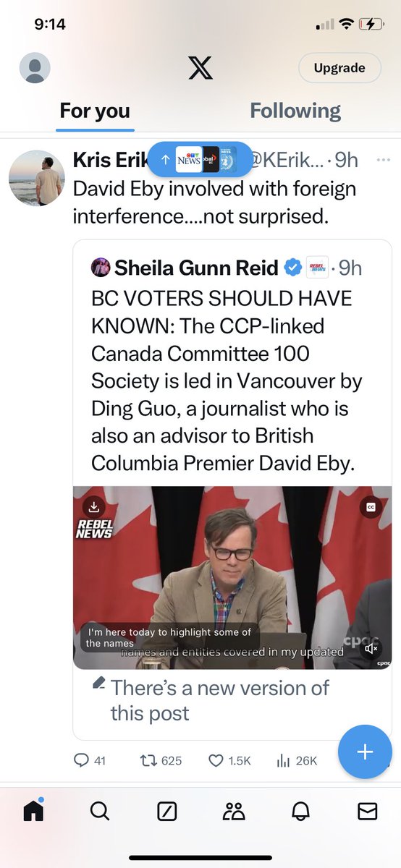The image size is (401, 868).
Task: Open the Home tab in bottom bar
Action: 34,812
